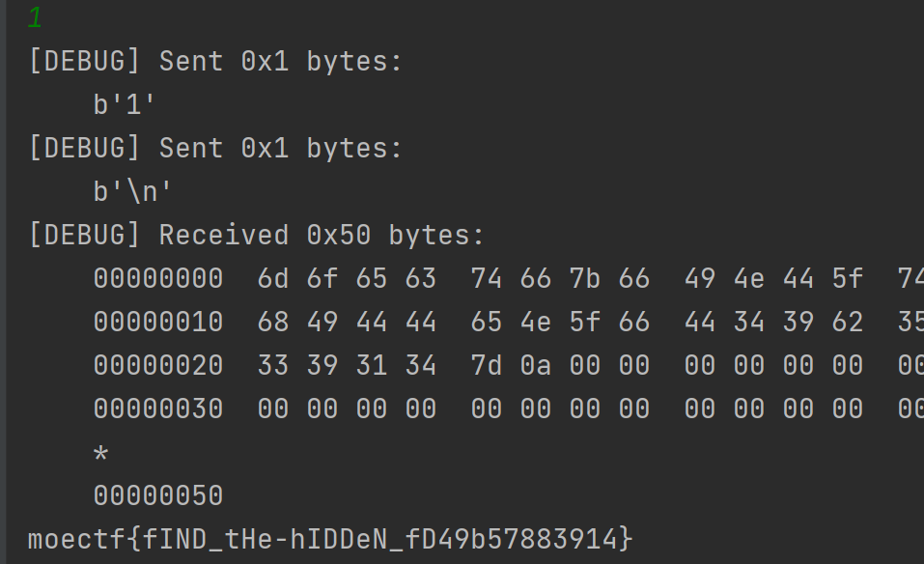924x564 pixels.
Task: Click hex byte group "68 49 44 44"
Action: pos(347,322)
